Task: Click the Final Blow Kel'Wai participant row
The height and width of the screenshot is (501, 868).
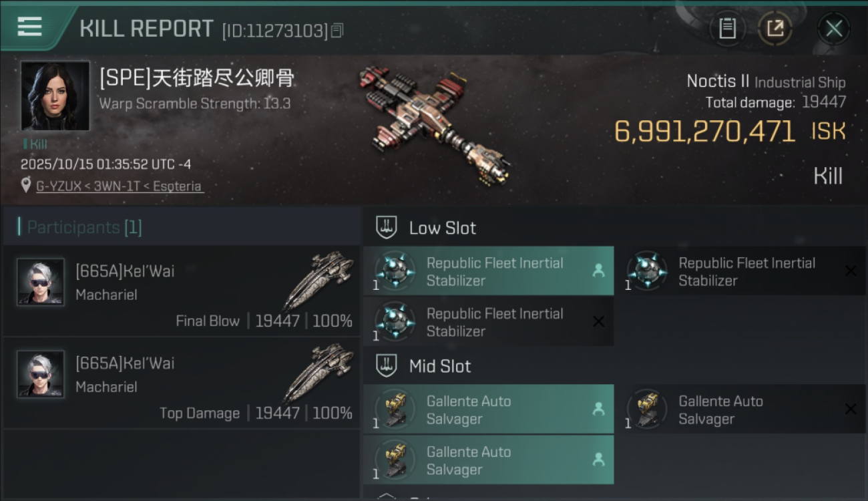Action: [182, 291]
